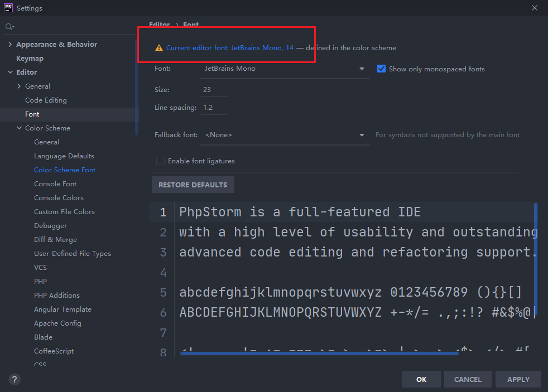Open Blade color scheme settings
548x392 pixels.
[43, 337]
